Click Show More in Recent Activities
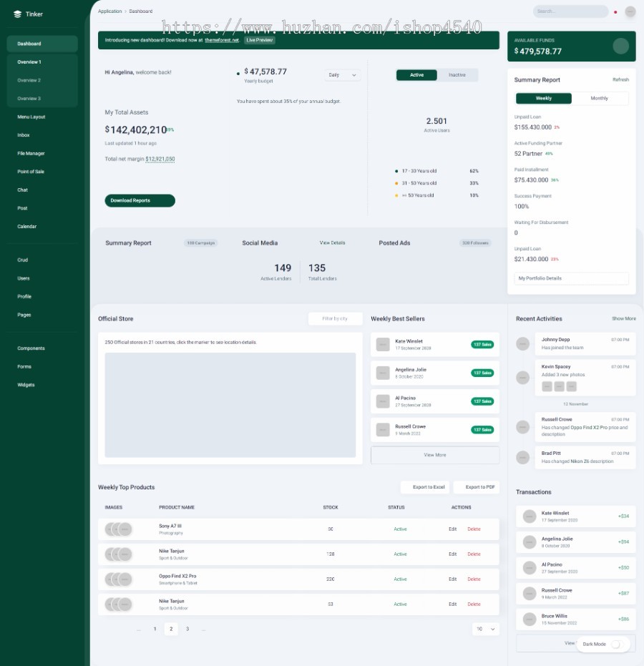The width and height of the screenshot is (644, 666). coord(624,318)
